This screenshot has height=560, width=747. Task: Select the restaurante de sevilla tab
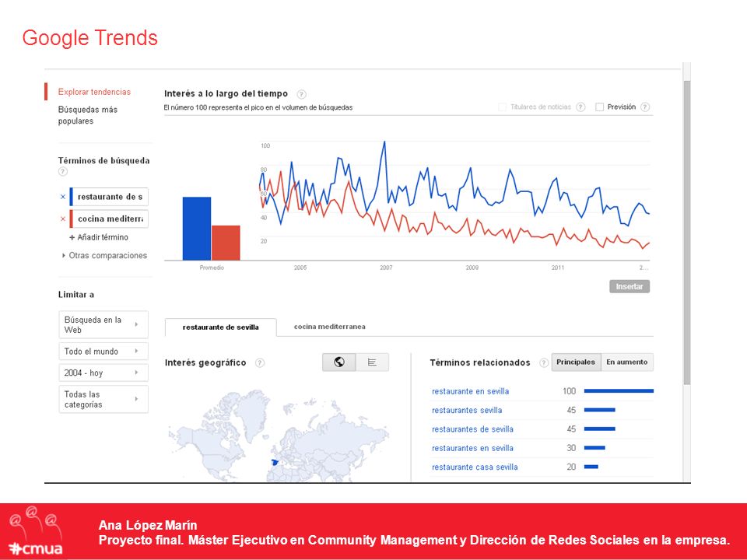[x=220, y=327]
